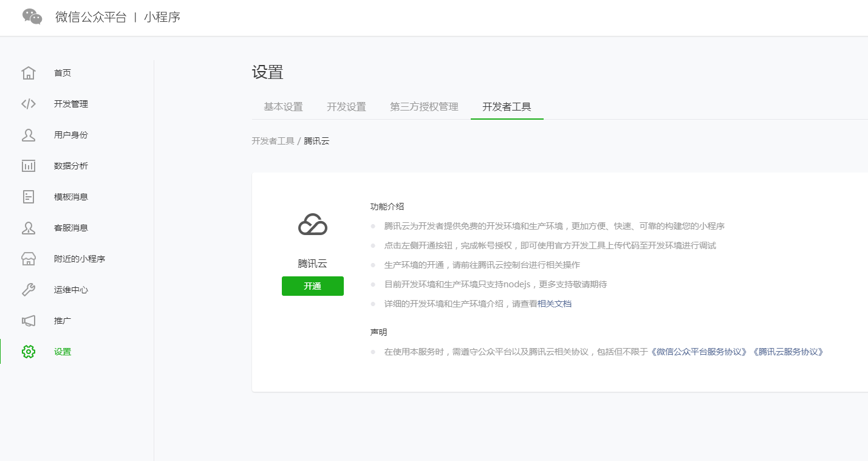Click the 运维中心 wrench icon
868x461 pixels.
click(29, 290)
